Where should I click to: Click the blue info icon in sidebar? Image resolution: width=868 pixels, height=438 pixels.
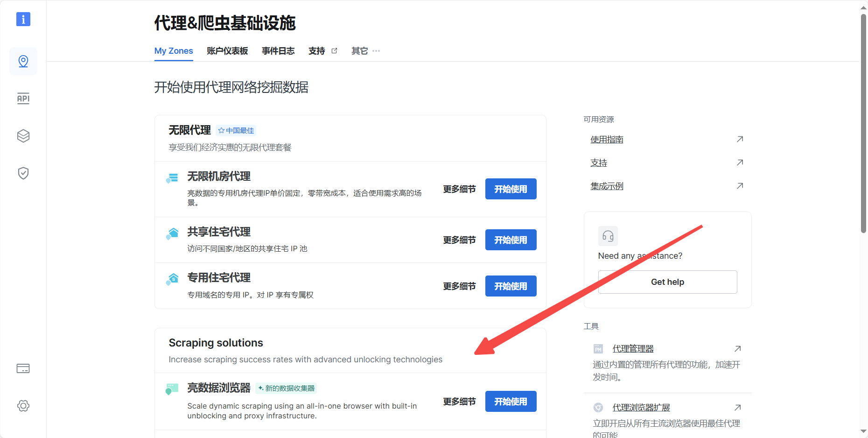point(23,19)
